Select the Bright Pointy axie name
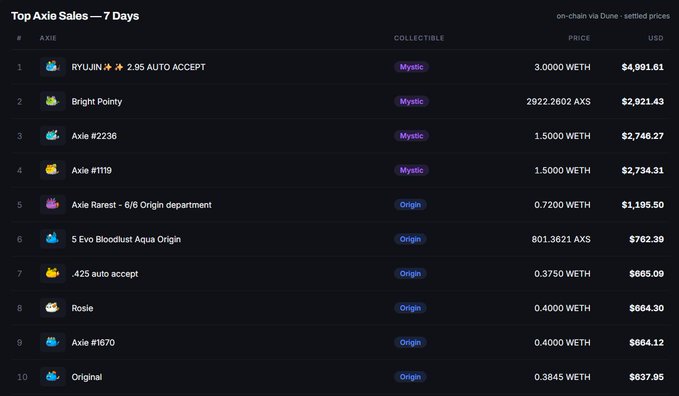The width and height of the screenshot is (679, 396). 97,101
